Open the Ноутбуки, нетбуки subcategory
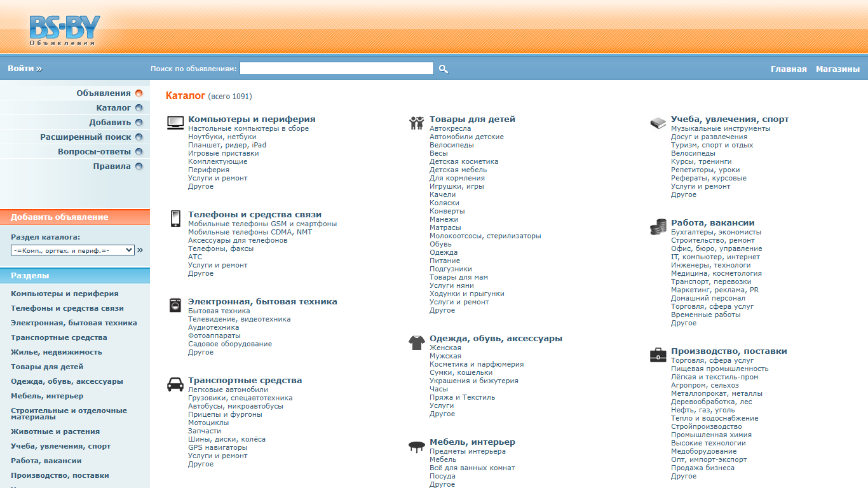 (x=222, y=137)
